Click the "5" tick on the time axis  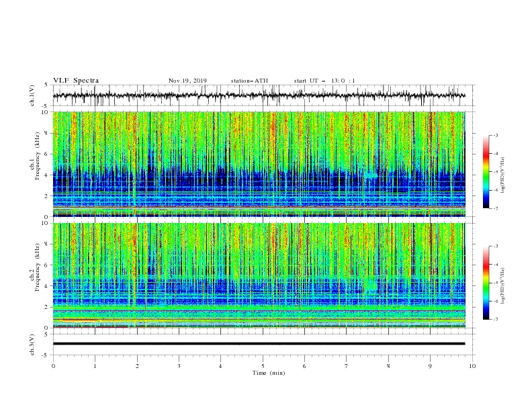tap(263, 366)
